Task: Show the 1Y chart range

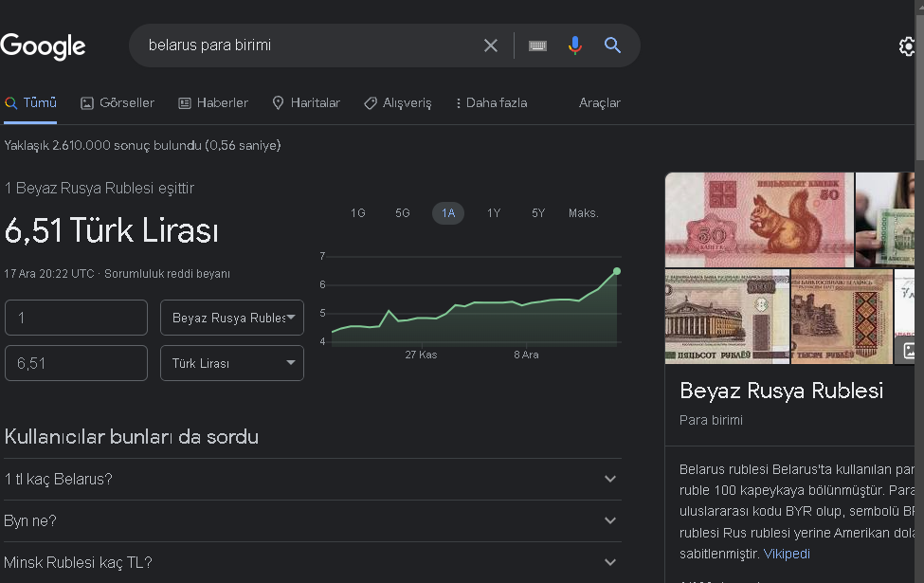Action: pyautogui.click(x=494, y=213)
